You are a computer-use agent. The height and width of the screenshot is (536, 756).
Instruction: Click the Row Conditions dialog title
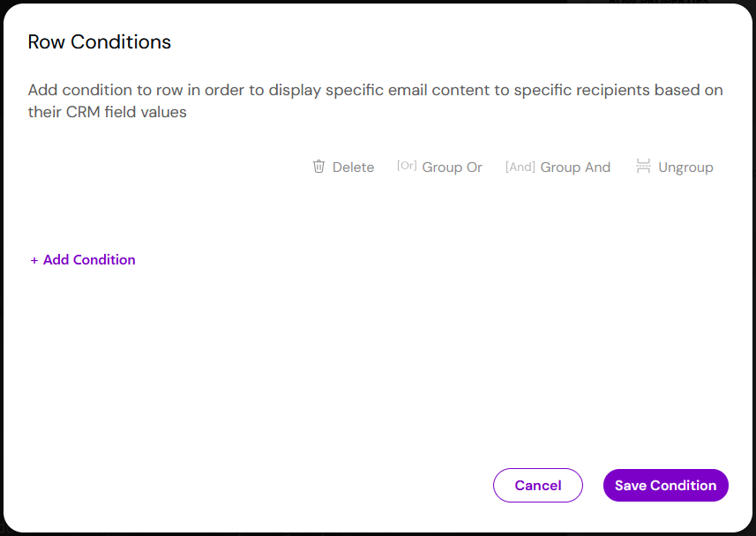pyautogui.click(x=100, y=42)
